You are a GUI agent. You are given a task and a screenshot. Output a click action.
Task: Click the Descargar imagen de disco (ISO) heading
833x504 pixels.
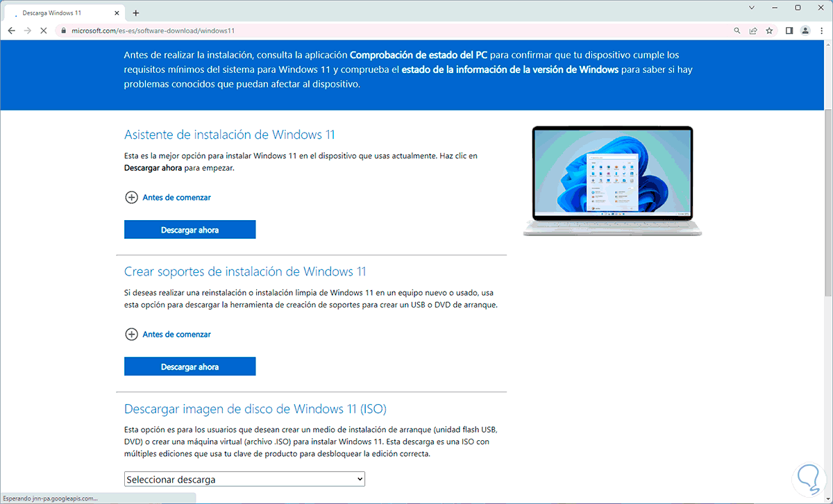point(255,408)
